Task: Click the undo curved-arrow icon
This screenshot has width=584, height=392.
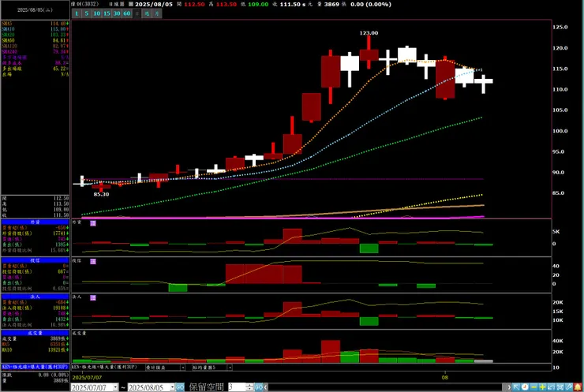Action: (551, 387)
